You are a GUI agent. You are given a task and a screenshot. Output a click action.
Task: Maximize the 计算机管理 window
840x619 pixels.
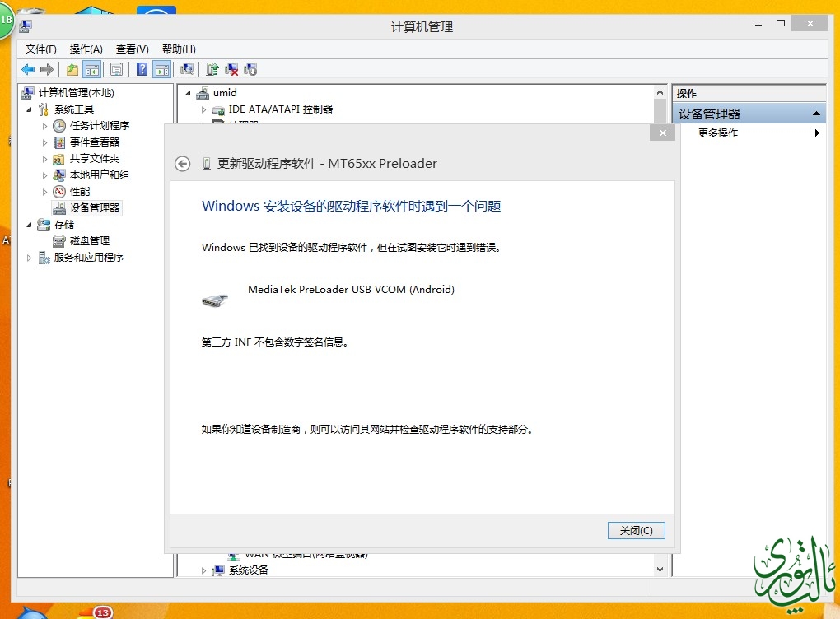click(781, 24)
